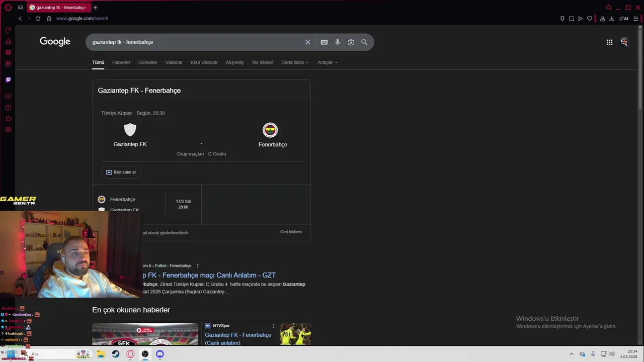Select the 17/3 Sal 20:00 fixture
This screenshot has width=644, height=362.
[183, 204]
